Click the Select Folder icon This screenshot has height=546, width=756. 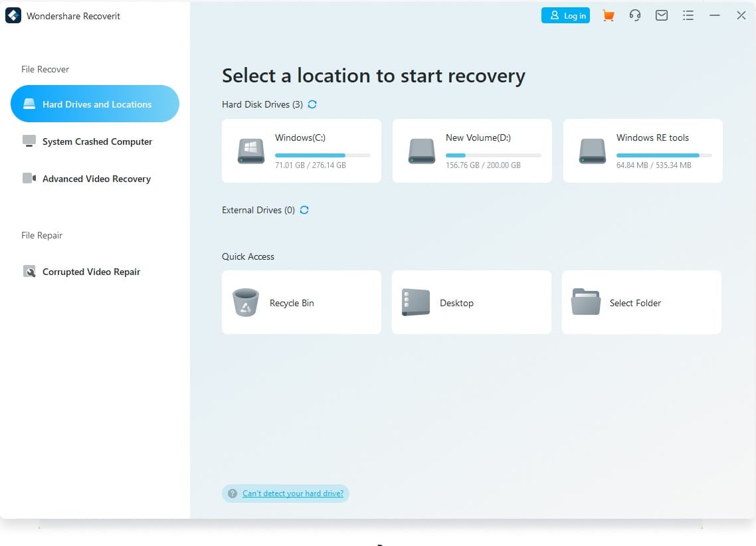coord(586,302)
